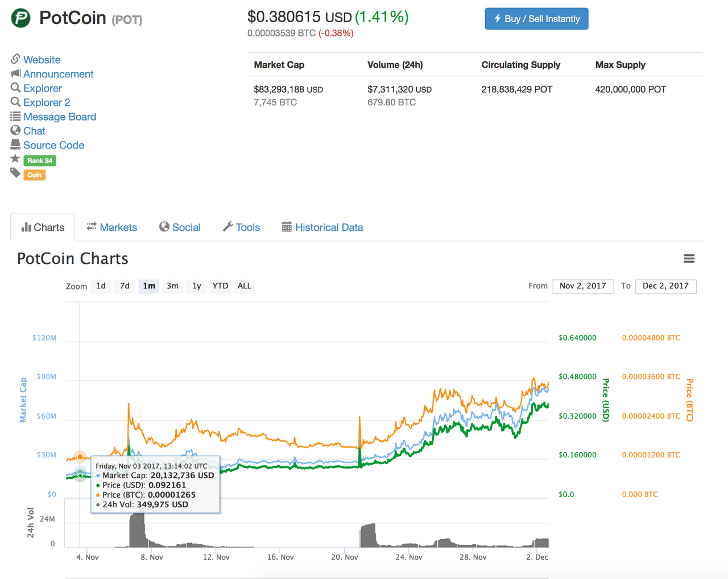728x579 pixels.
Task: Click the megaphone icon beside Announcement
Action: (15, 73)
